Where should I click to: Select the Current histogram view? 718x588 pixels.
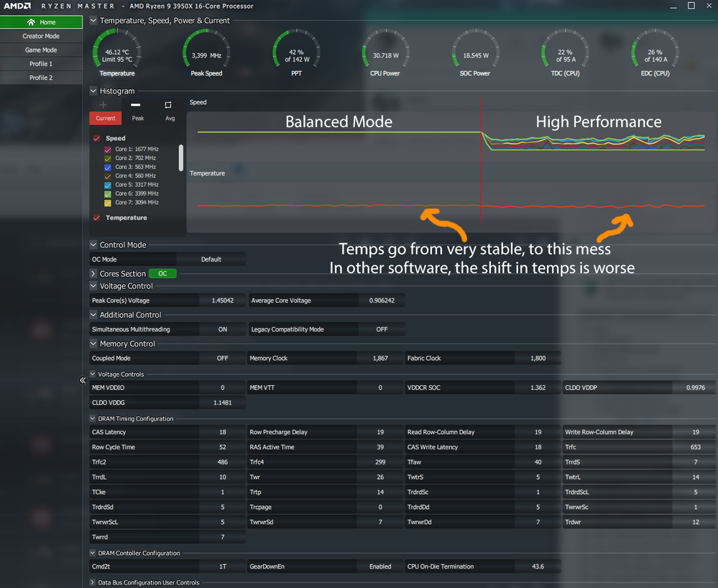pyautogui.click(x=106, y=118)
